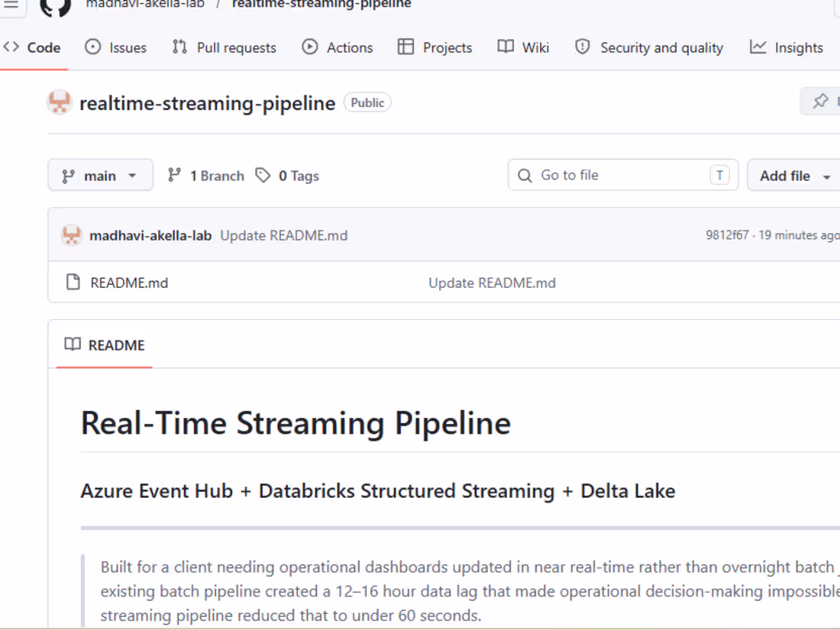840x630 pixels.
Task: Open the main branch selector dropdown
Action: 100,175
